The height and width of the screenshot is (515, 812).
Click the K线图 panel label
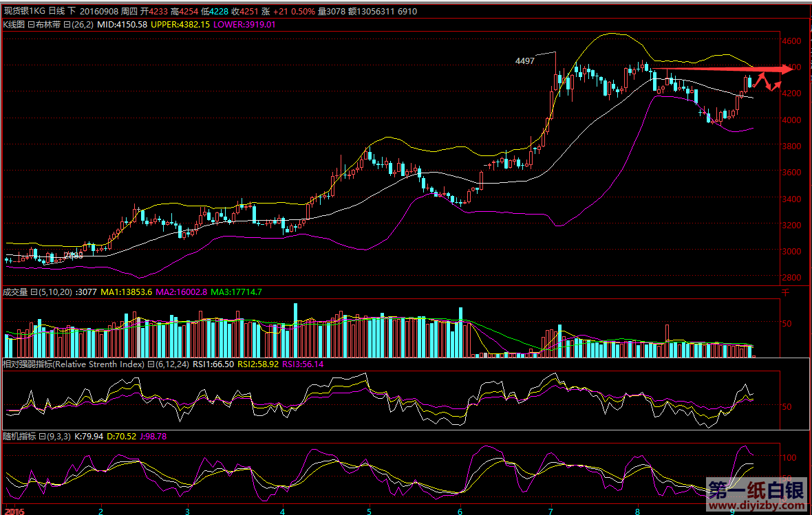click(14, 24)
